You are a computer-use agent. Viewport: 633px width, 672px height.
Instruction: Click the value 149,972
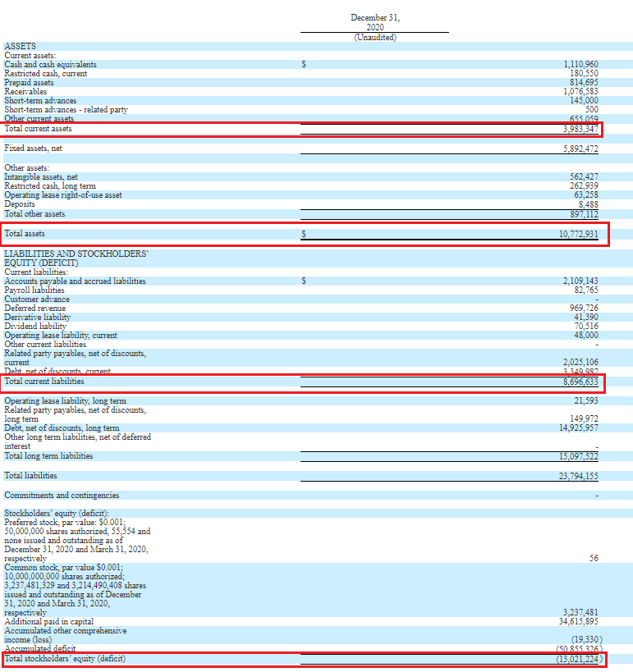[x=584, y=418]
